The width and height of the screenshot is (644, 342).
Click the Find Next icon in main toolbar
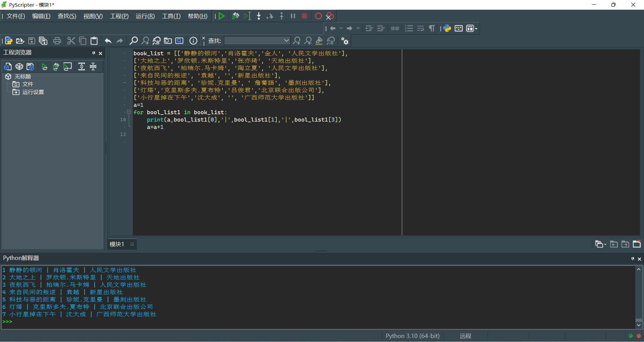point(145,41)
